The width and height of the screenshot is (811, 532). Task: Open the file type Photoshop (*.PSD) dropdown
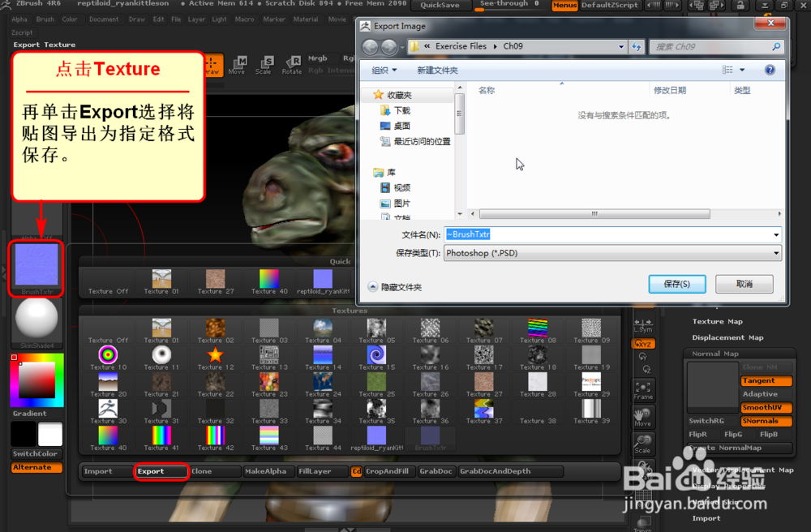pos(612,253)
